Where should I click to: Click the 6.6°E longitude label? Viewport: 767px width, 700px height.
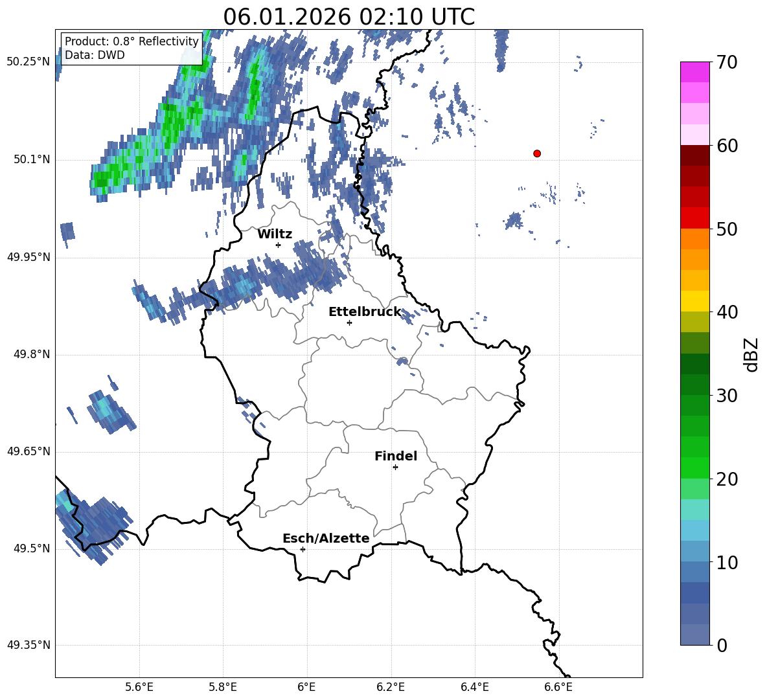coord(558,687)
